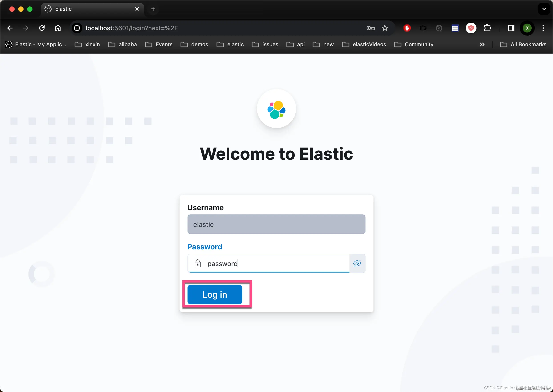Screen dimensions: 553x392
Task: Open the elasticVideos bookmarks folder
Action: [x=364, y=44]
